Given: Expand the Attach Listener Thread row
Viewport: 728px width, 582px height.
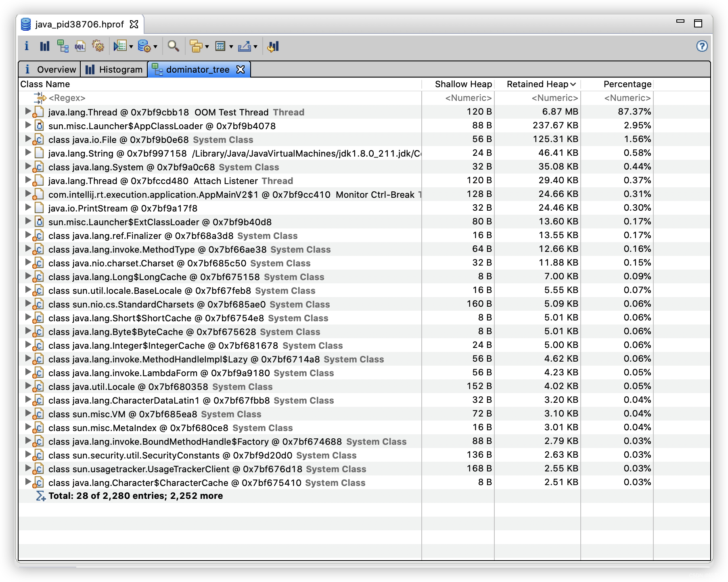Looking at the screenshot, I should pos(27,180).
